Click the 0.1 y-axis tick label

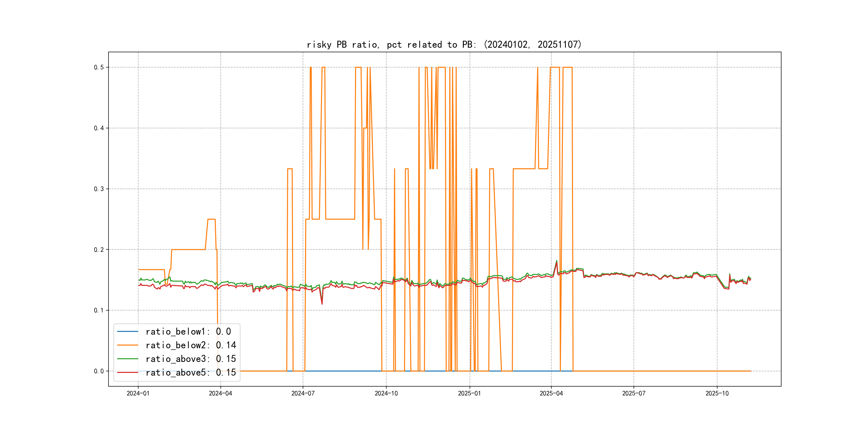pyautogui.click(x=99, y=310)
